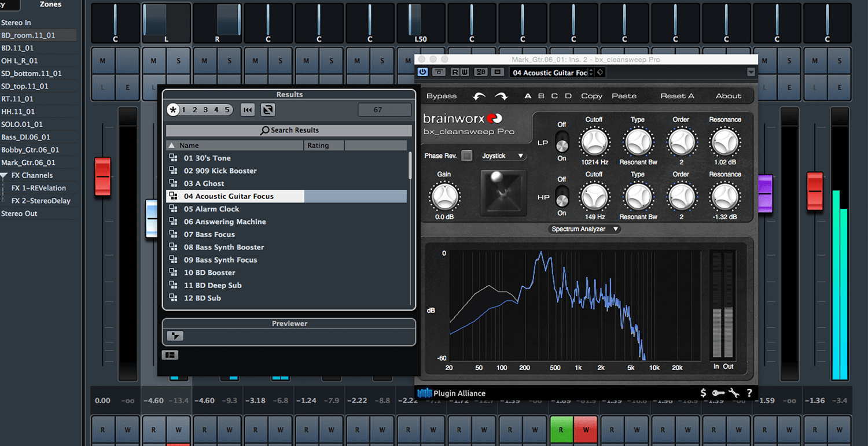Click Paste in the plugin toolbar
Viewport: 868px width, 446px height.
(624, 96)
